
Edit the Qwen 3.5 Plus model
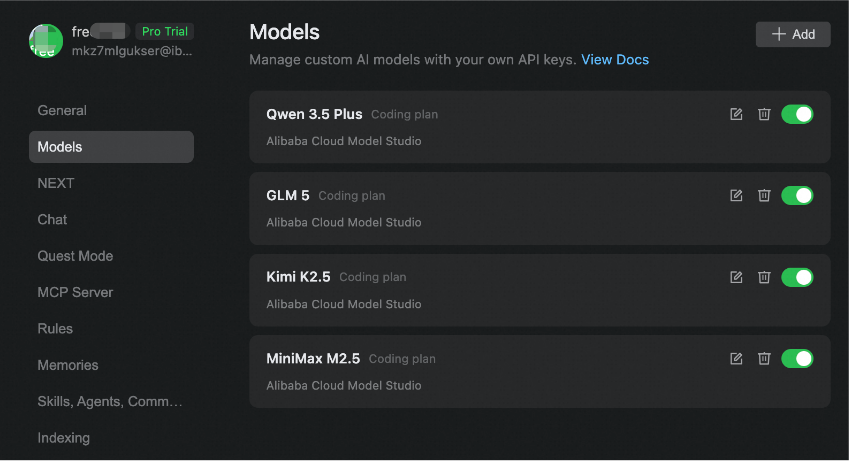click(x=736, y=114)
